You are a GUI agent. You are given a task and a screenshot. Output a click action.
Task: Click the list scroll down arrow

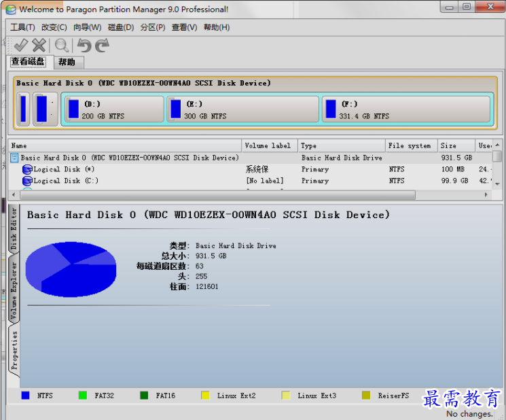click(x=497, y=184)
